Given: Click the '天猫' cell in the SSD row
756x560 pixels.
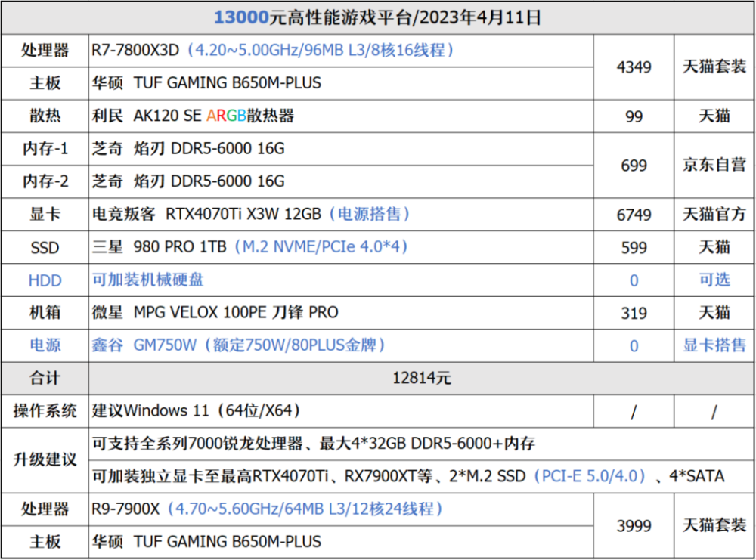Looking at the screenshot, I should (714, 247).
